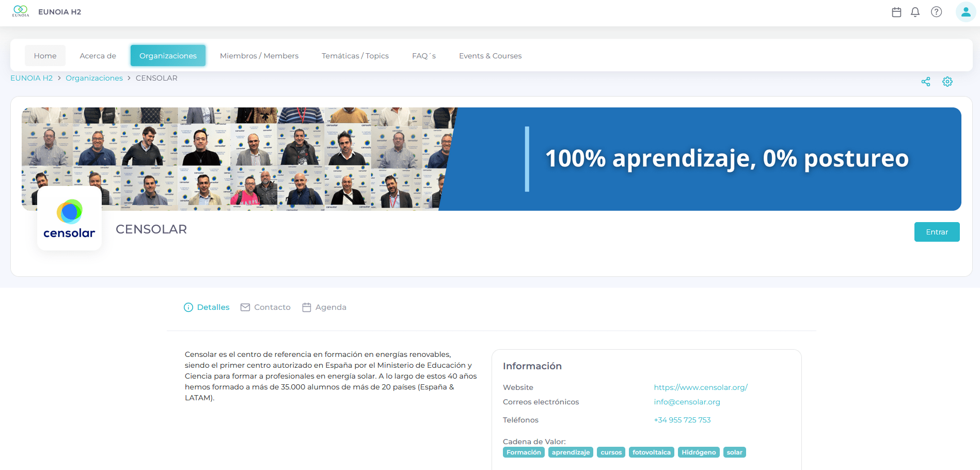
Task: Click the Website label
Action: [x=518, y=387]
